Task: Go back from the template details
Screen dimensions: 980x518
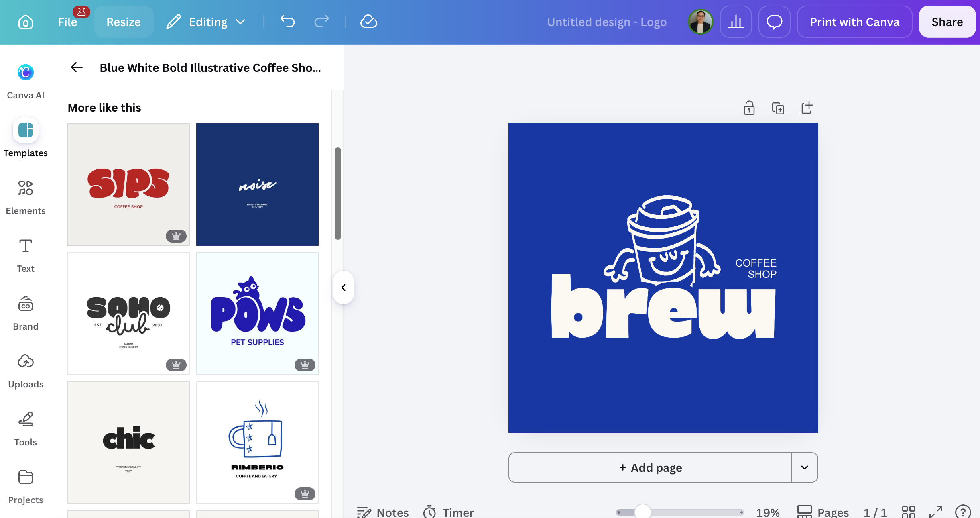Action: click(77, 67)
